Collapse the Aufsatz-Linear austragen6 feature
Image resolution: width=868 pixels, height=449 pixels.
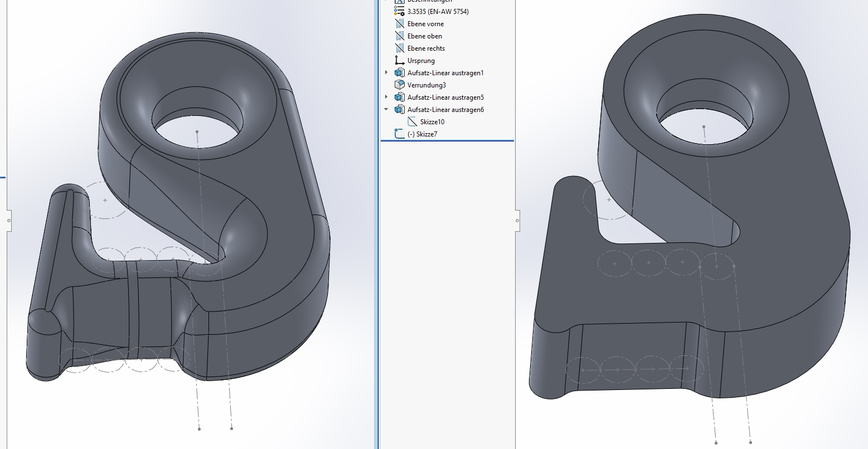click(386, 110)
